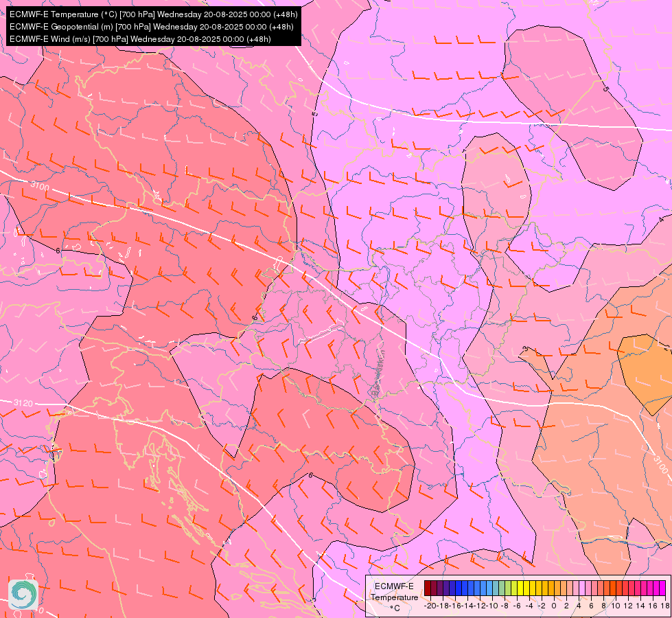Click the legend tick label 10

pos(616,606)
